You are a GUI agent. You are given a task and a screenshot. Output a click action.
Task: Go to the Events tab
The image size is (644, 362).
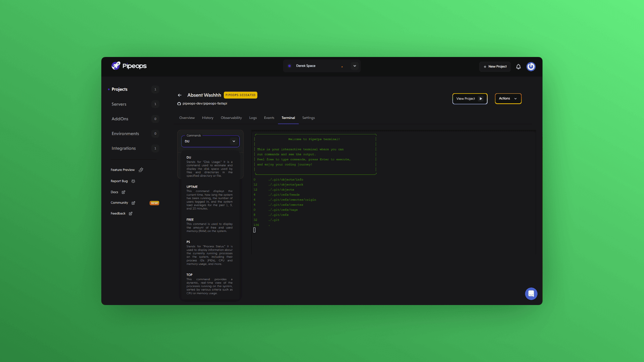269,118
